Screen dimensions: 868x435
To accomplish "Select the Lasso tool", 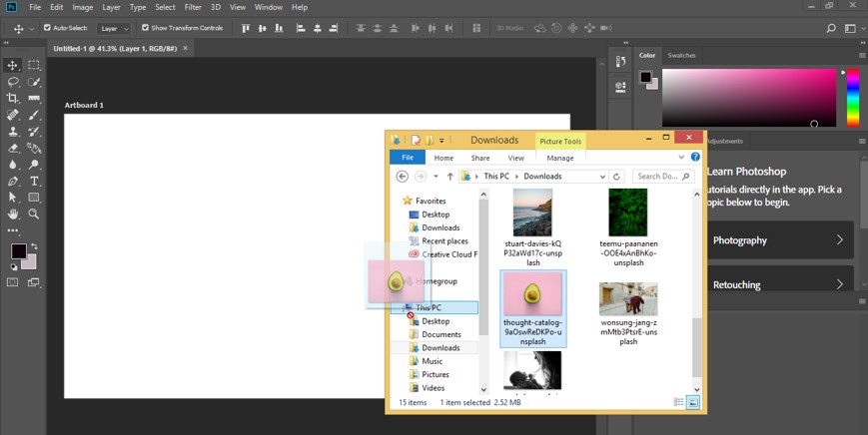I will (13, 82).
